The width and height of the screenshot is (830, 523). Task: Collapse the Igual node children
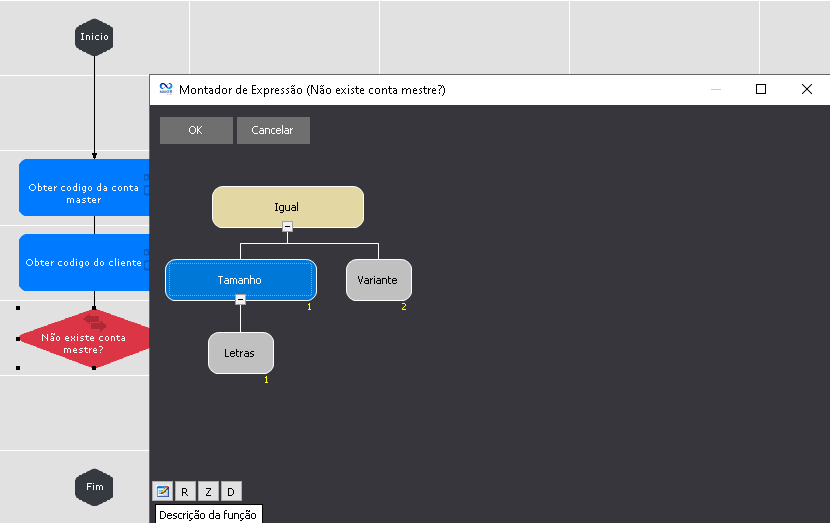pyautogui.click(x=288, y=227)
